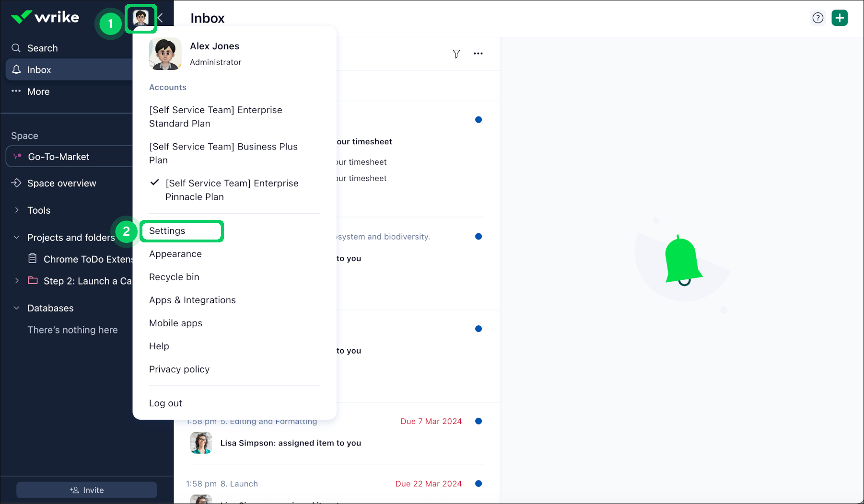The width and height of the screenshot is (864, 504).
Task: Collapse the Databases section
Action: point(17,308)
